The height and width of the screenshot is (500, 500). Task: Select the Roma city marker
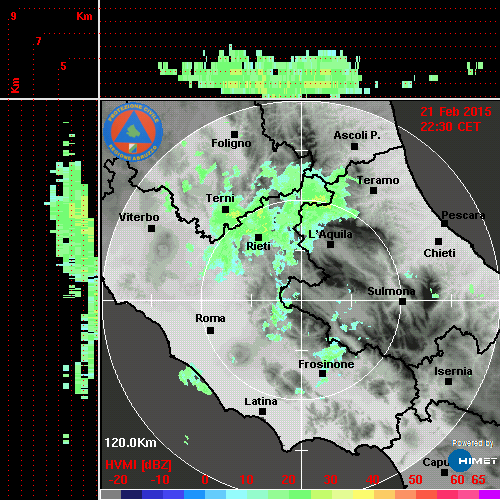tap(210, 331)
